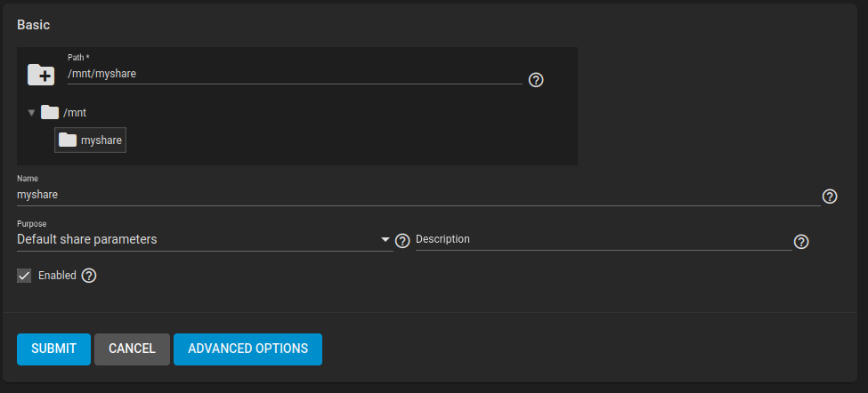Select the myshare label in tree
Image resolution: width=868 pixels, height=393 pixels.
pyautogui.click(x=101, y=140)
